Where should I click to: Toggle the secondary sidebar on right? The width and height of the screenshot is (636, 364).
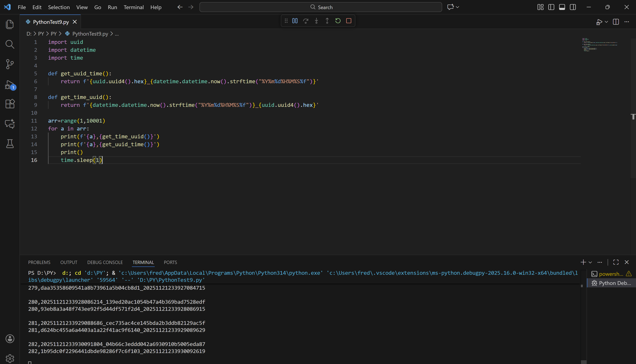573,7
